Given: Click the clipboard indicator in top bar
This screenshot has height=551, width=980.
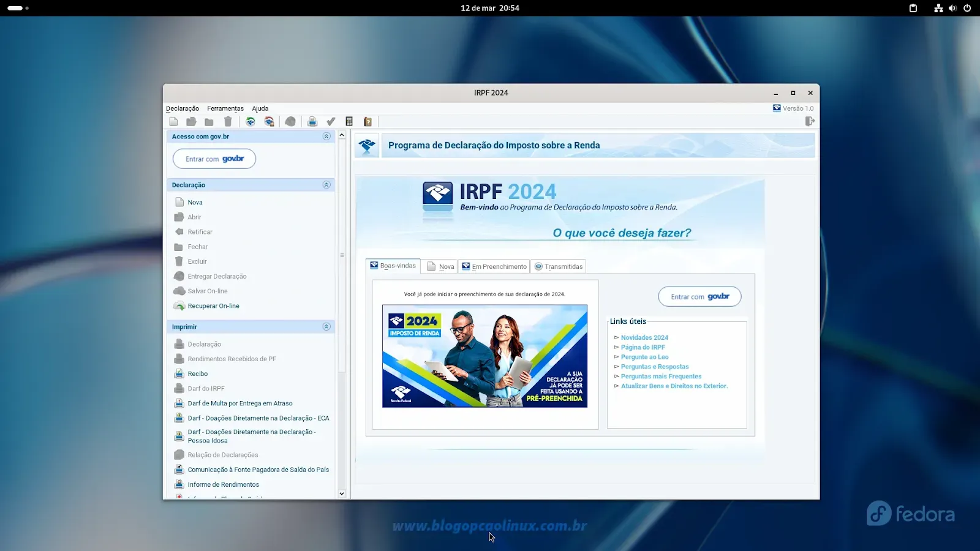Looking at the screenshot, I should tap(913, 8).
